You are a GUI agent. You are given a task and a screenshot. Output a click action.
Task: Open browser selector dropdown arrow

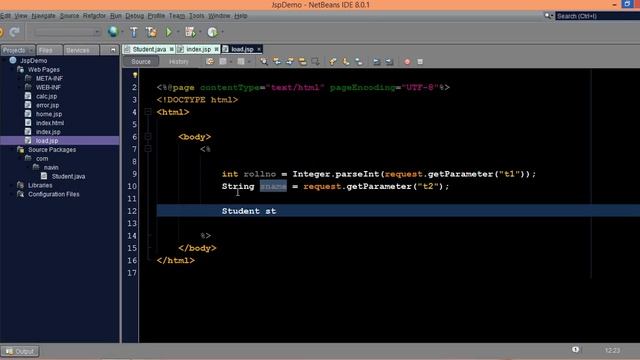pyautogui.click(x=122, y=32)
